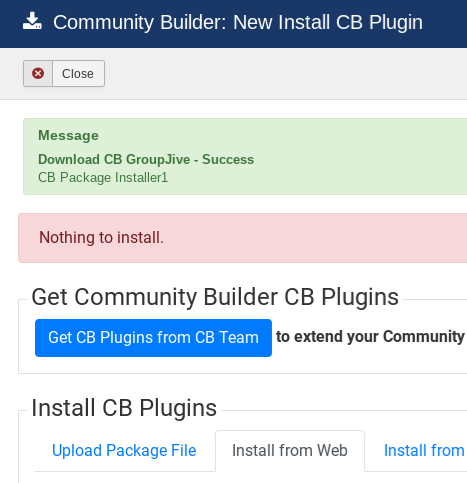Click the Install CB Plugins section heading
The height and width of the screenshot is (483, 467).
(124, 407)
